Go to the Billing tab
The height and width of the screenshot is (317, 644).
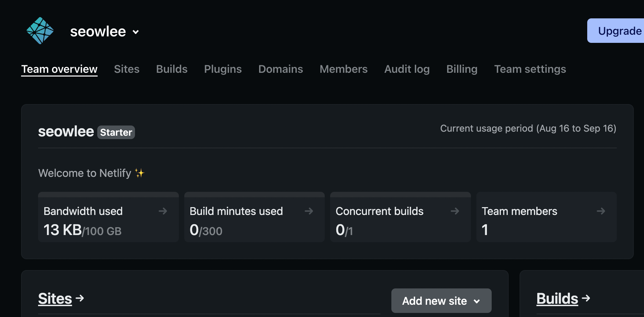[x=462, y=69]
